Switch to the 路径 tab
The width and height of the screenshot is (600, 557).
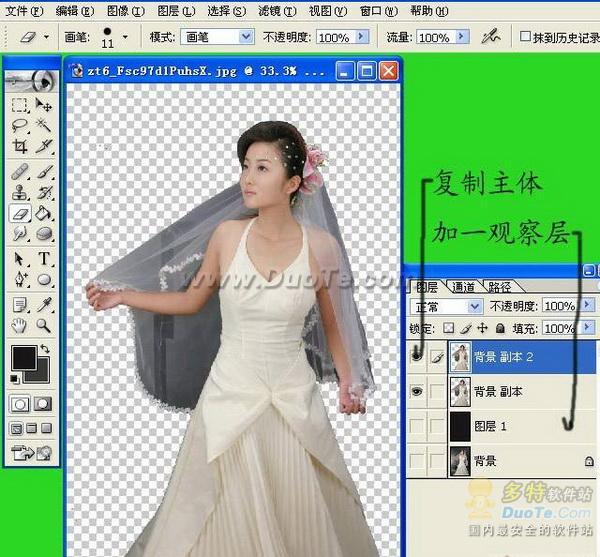coord(499,287)
